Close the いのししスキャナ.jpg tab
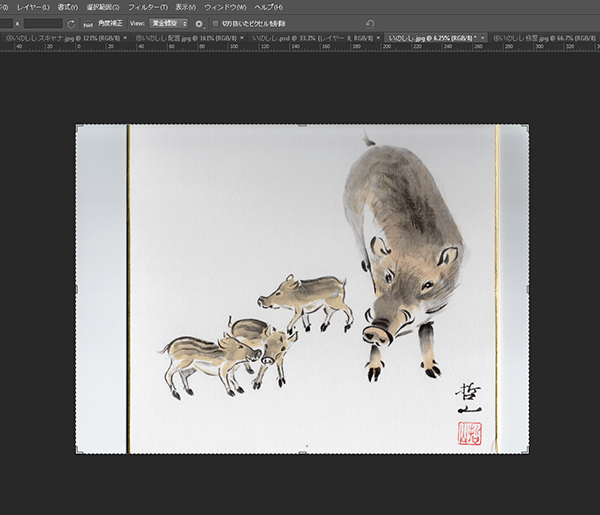Image resolution: width=600 pixels, height=515 pixels. 125,38
